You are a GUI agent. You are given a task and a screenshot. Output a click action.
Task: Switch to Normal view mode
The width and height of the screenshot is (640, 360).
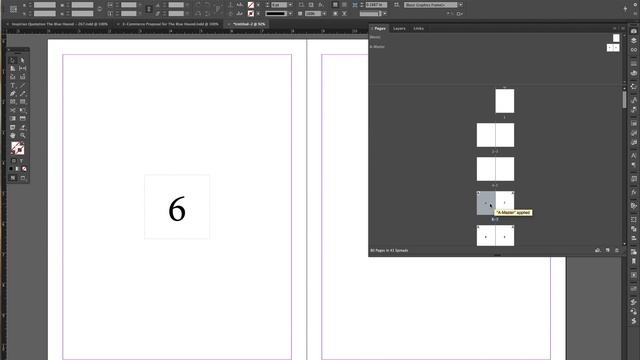[x=13, y=178]
